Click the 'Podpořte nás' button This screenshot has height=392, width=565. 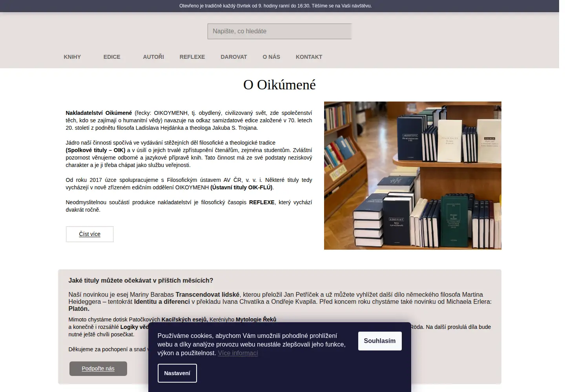pos(98,368)
